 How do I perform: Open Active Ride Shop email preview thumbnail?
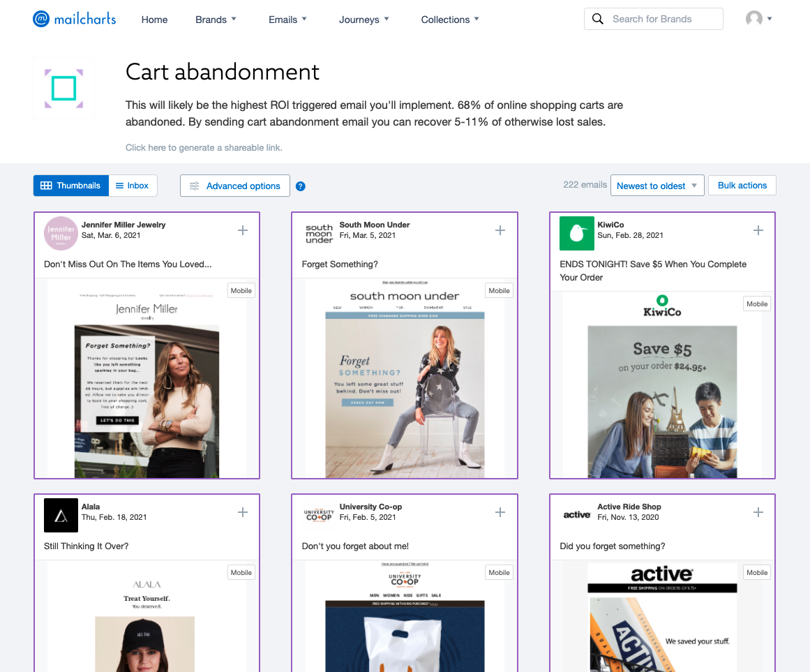point(662,618)
